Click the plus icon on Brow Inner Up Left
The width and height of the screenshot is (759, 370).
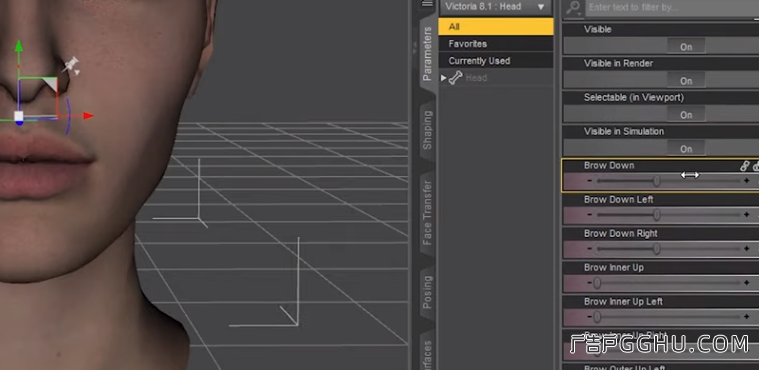pyautogui.click(x=746, y=317)
